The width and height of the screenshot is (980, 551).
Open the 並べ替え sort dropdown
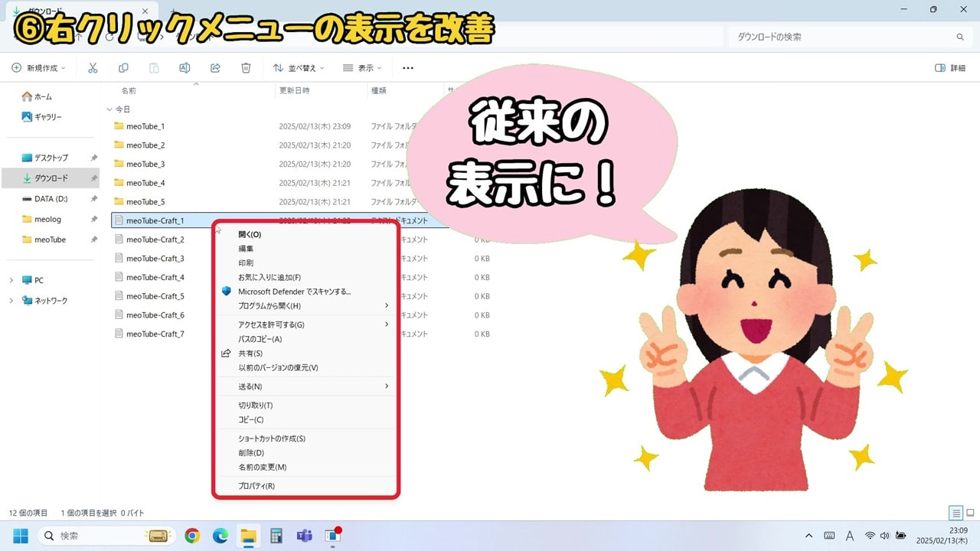click(x=299, y=68)
